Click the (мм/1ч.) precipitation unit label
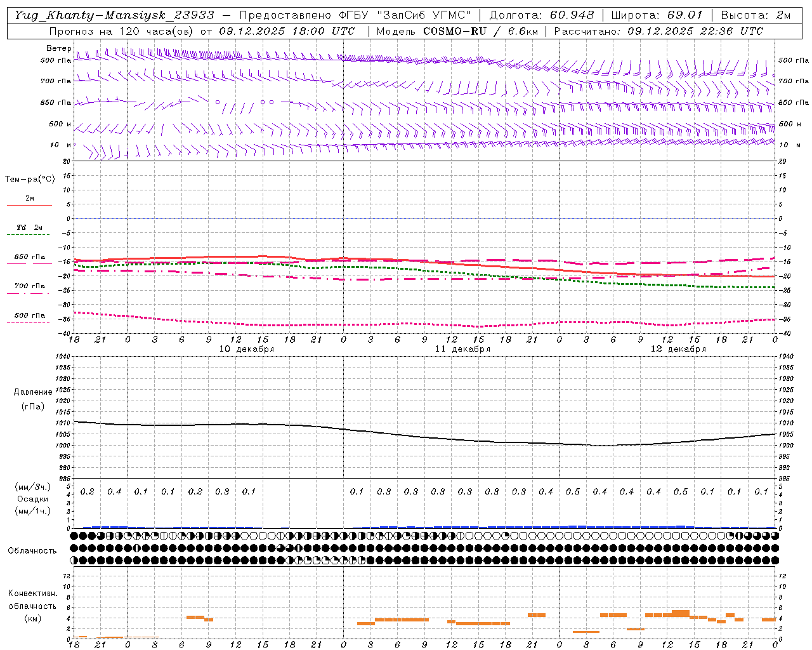 pos(33,511)
